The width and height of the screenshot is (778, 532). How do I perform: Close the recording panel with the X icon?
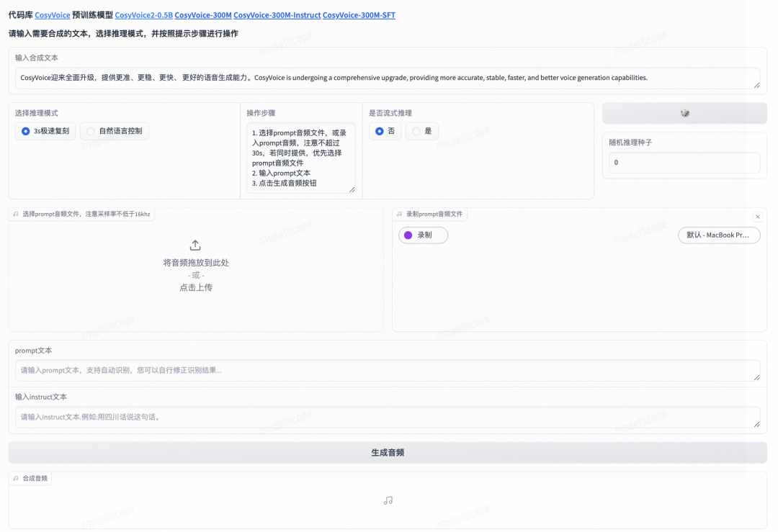pyautogui.click(x=758, y=216)
